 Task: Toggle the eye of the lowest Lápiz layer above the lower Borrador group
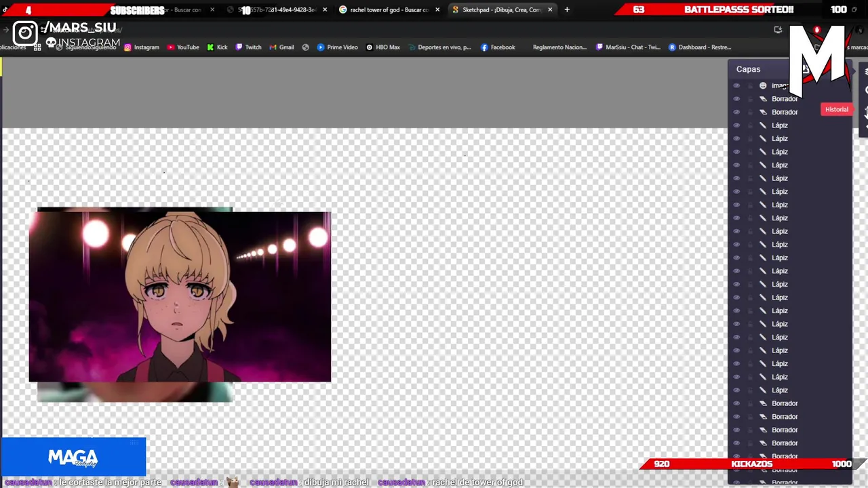coord(736,390)
